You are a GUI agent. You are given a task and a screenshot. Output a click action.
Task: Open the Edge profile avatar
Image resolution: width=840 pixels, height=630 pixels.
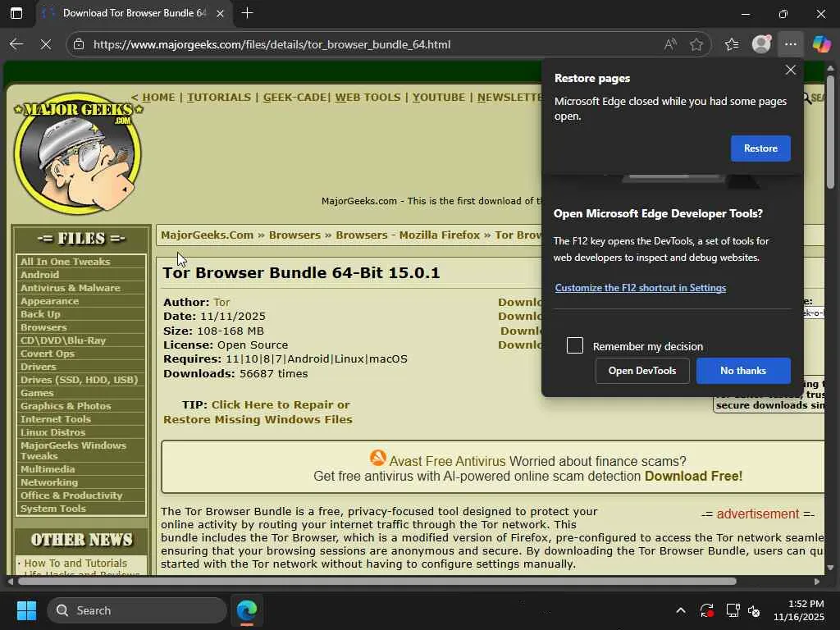pyautogui.click(x=761, y=44)
